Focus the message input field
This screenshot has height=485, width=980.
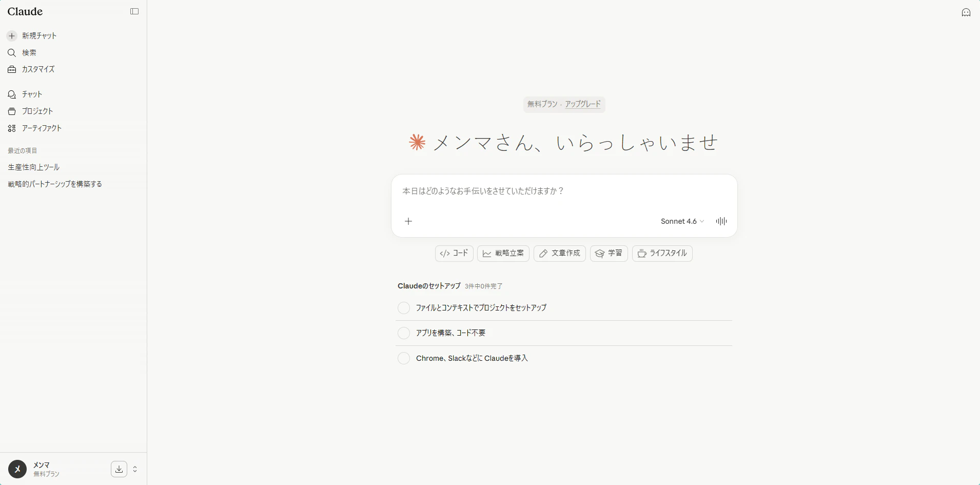pos(564,191)
